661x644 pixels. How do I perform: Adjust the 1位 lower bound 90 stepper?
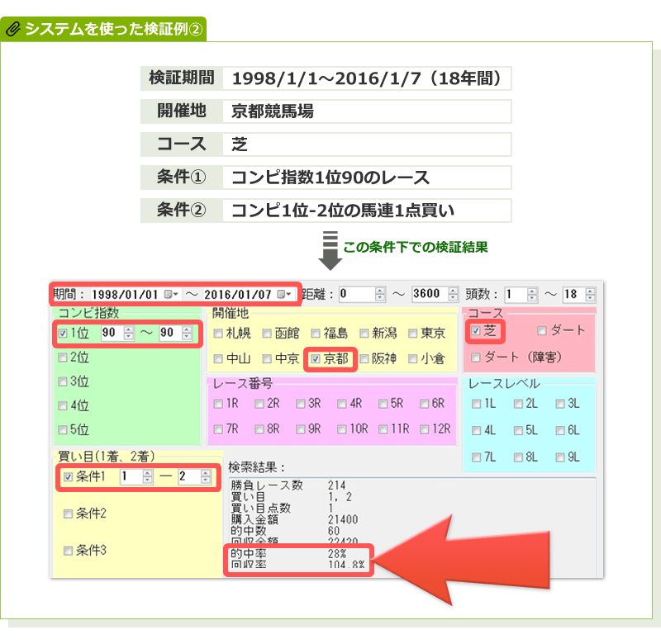pos(128,334)
